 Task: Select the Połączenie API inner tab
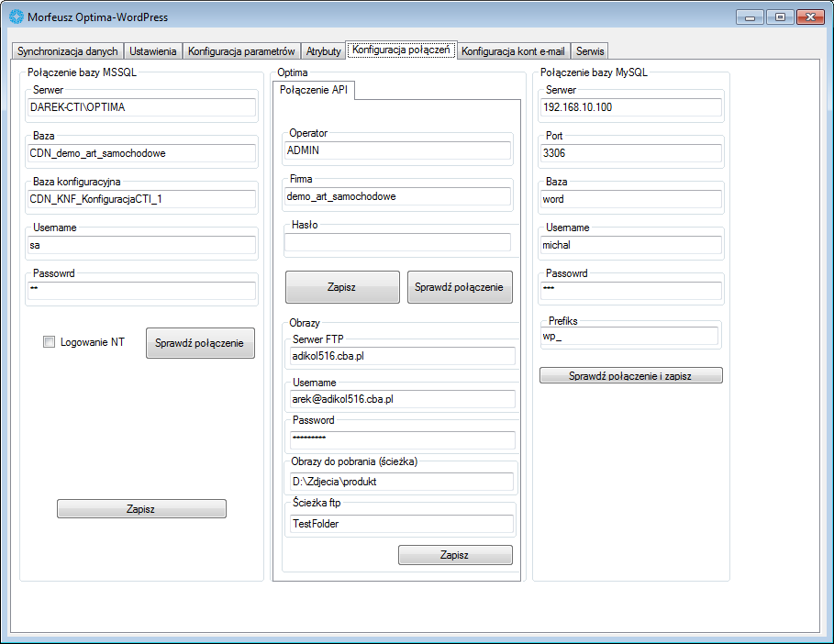click(x=314, y=90)
